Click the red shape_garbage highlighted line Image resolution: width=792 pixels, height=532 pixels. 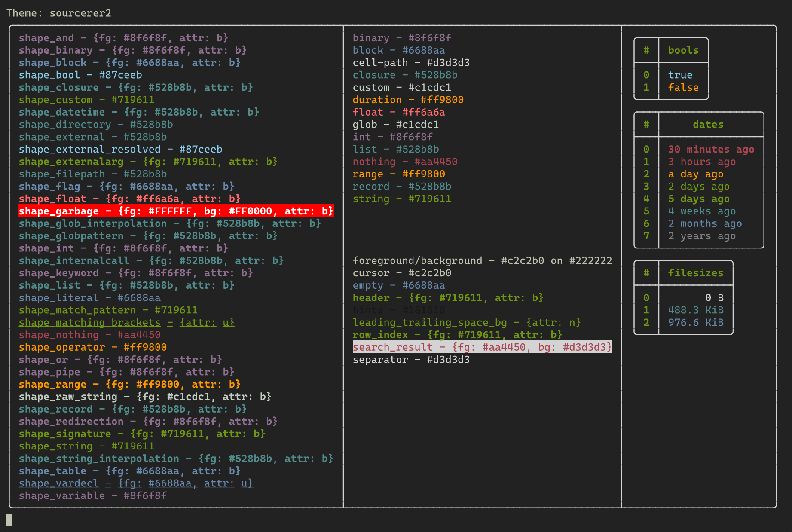[x=176, y=211]
